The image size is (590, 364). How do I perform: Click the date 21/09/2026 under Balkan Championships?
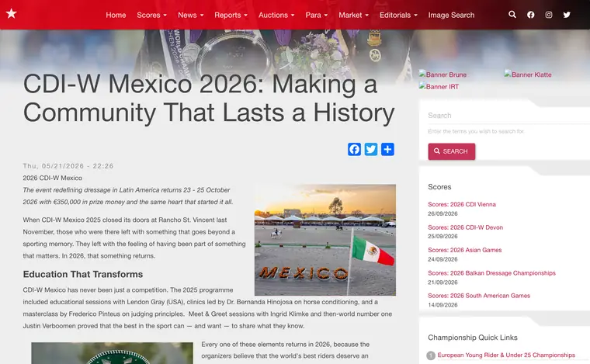pyautogui.click(x=442, y=282)
